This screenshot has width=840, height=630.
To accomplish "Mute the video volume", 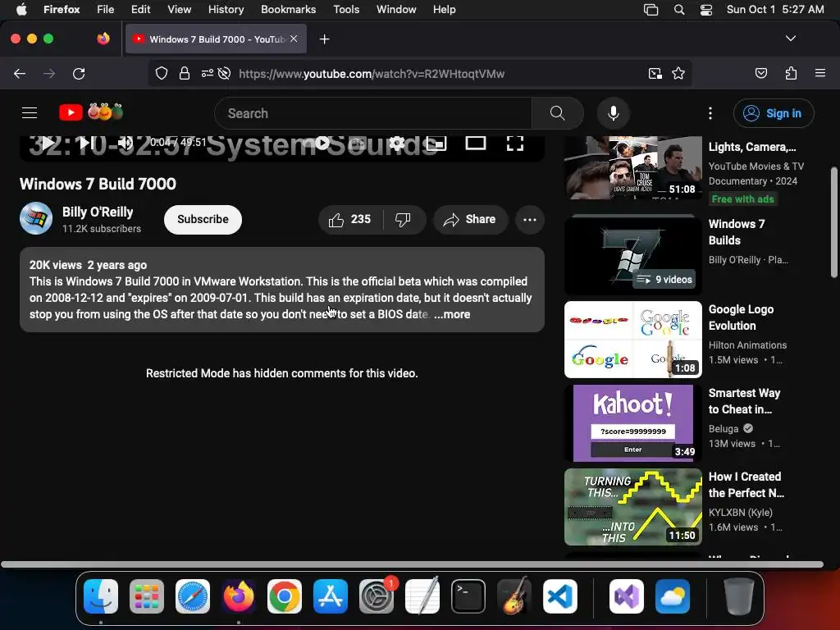I will tap(126, 143).
